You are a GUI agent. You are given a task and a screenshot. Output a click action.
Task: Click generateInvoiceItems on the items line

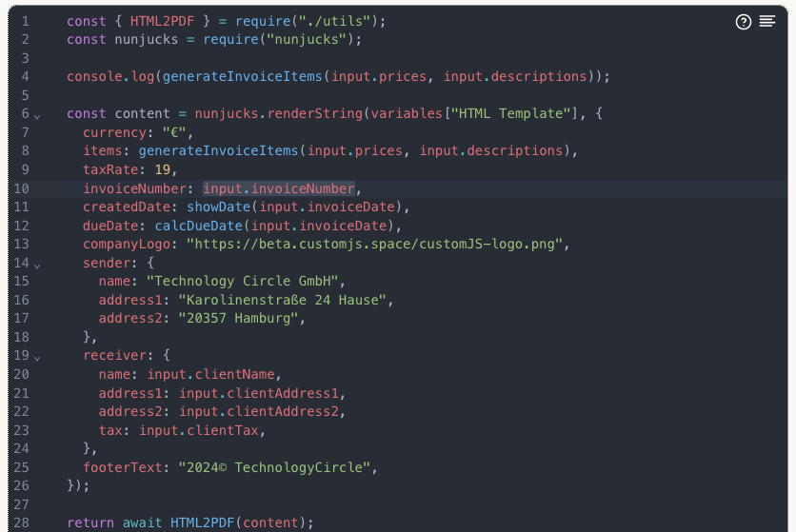click(x=218, y=150)
